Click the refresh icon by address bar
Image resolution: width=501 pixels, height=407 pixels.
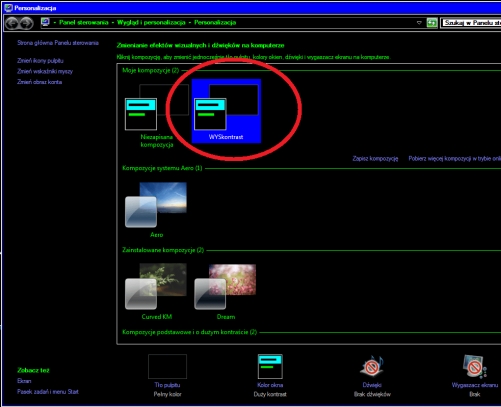coord(432,23)
